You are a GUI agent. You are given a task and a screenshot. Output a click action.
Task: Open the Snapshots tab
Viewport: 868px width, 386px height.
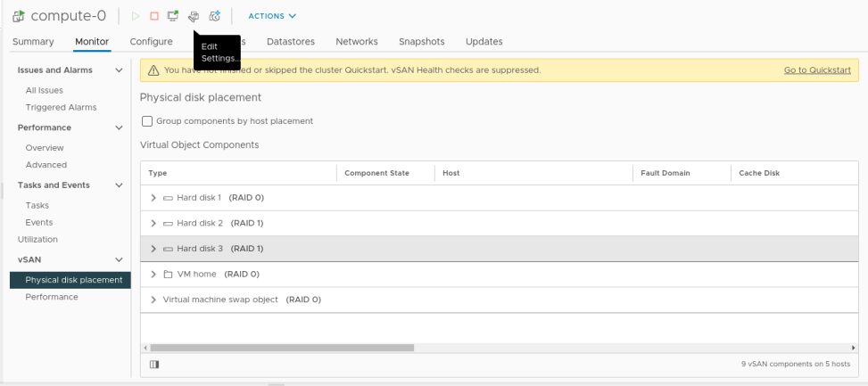(421, 42)
